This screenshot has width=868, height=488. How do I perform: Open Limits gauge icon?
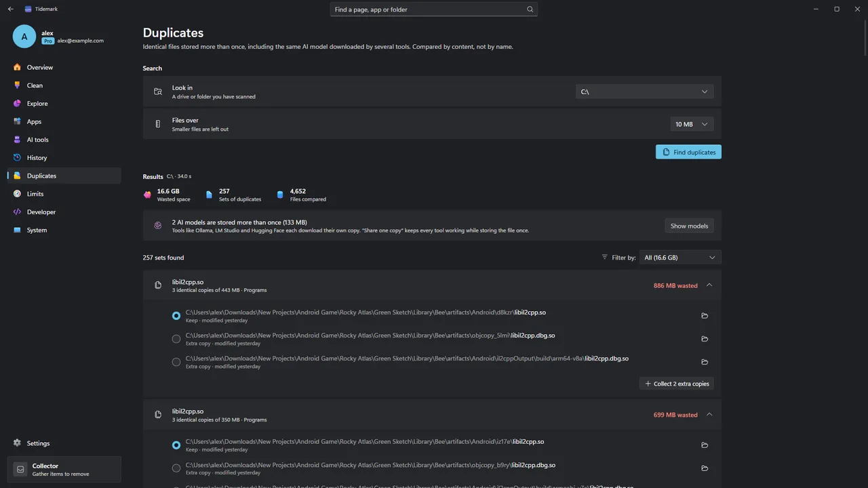(18, 194)
